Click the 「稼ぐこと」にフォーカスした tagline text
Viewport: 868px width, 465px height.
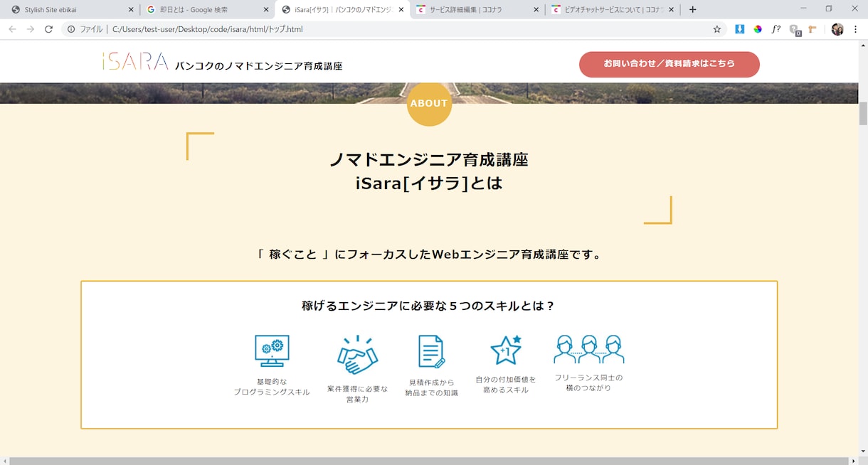coord(429,254)
